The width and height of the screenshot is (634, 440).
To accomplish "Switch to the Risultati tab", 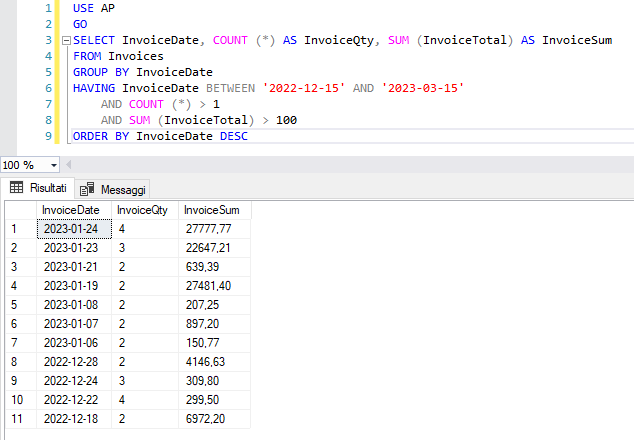I will point(38,188).
